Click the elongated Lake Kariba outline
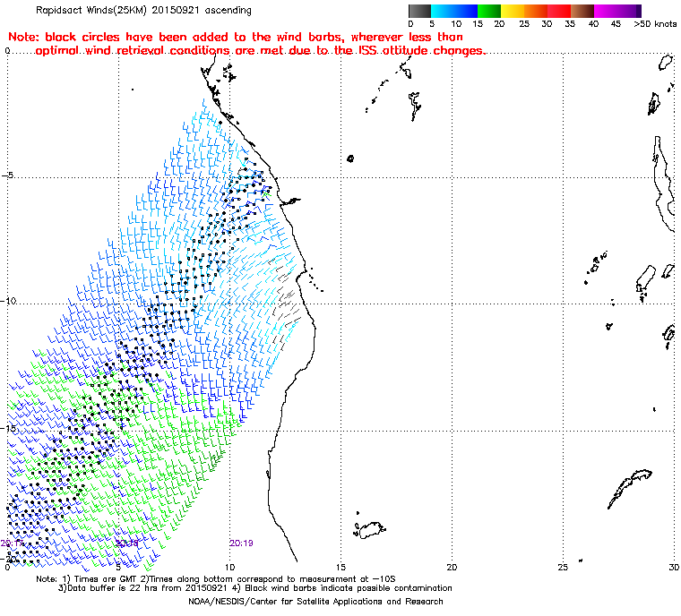This screenshot has width=681, height=616. pos(629,488)
